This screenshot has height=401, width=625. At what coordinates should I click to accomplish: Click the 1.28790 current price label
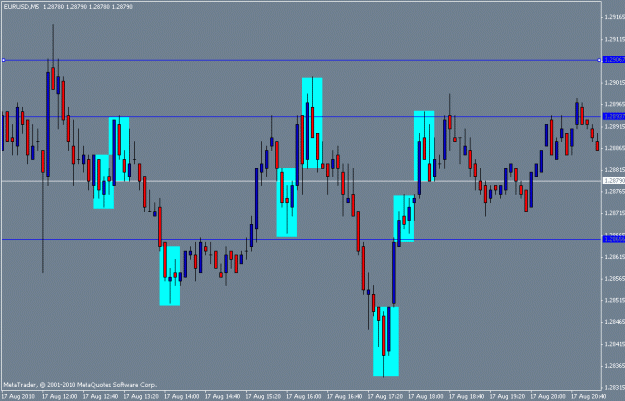pyautogui.click(x=614, y=181)
